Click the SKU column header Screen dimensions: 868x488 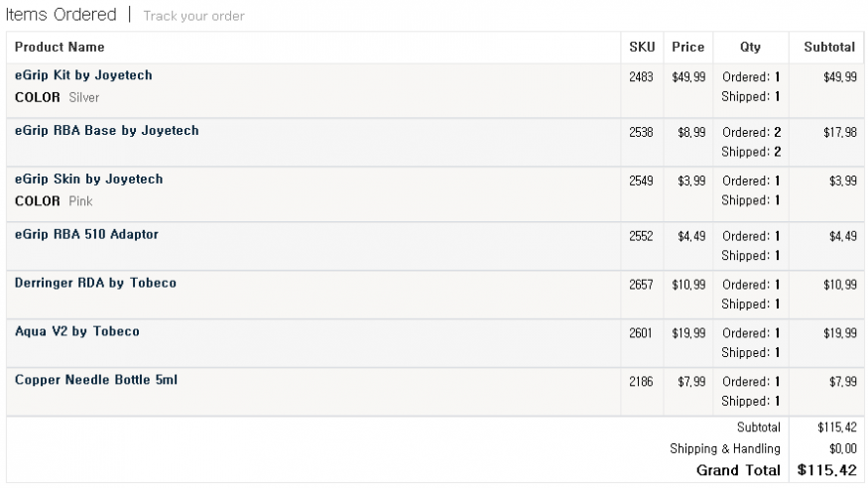642,47
